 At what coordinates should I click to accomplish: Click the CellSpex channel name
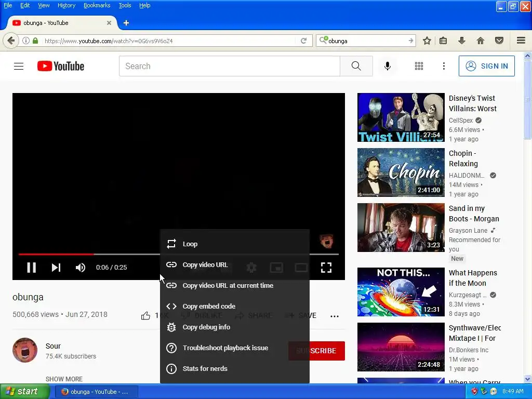pyautogui.click(x=460, y=121)
